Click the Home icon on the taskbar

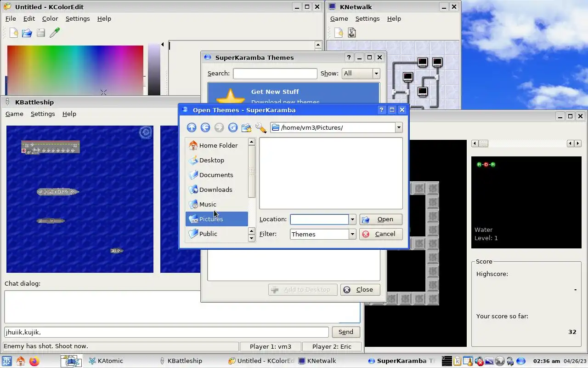(x=21, y=361)
